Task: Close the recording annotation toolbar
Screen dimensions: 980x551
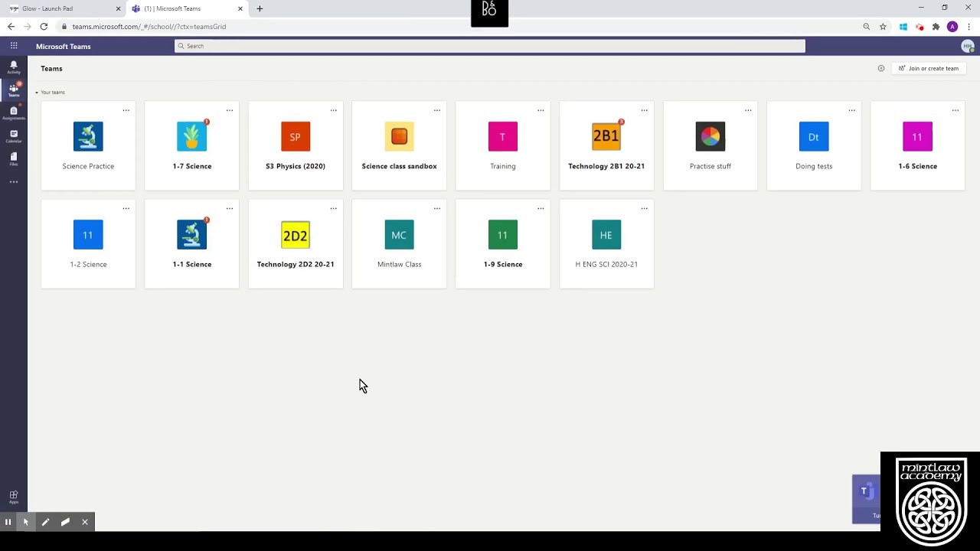Action: pyautogui.click(x=85, y=522)
